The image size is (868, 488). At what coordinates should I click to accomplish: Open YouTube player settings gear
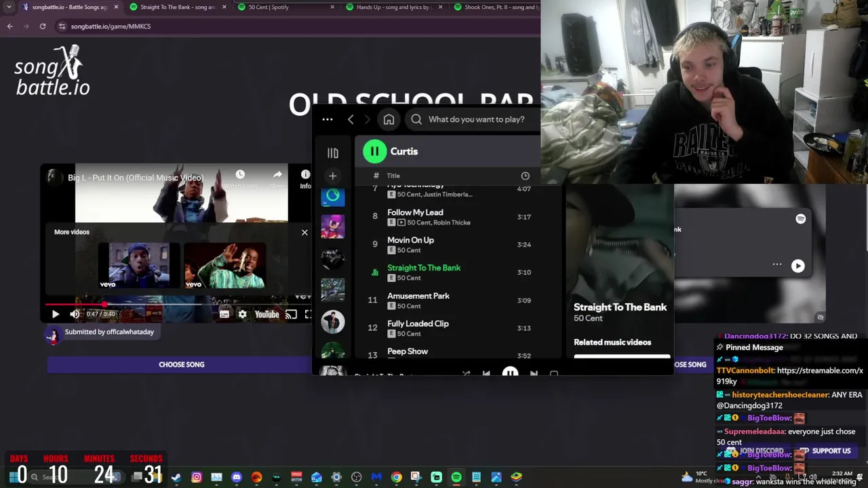tap(242, 314)
